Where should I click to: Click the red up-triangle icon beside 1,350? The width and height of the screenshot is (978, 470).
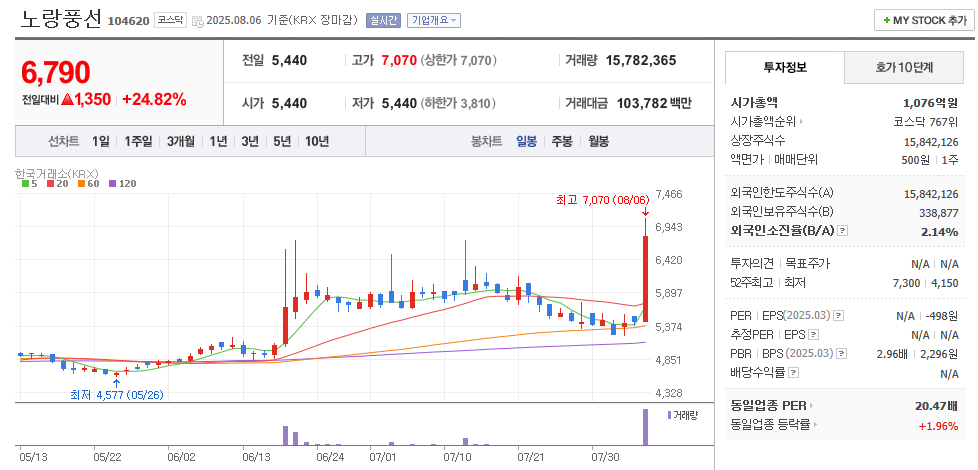[67, 100]
